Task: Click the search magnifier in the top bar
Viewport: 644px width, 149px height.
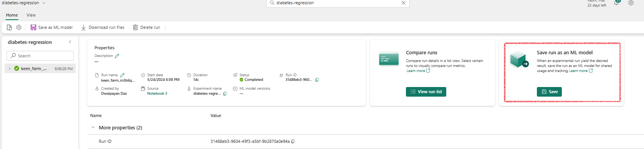Action: pos(272,3)
